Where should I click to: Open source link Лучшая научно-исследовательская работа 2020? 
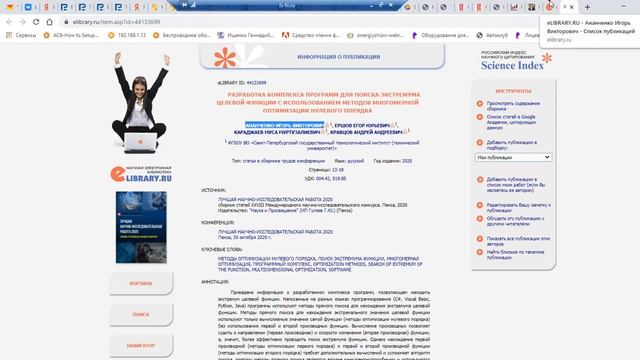pos(275,200)
